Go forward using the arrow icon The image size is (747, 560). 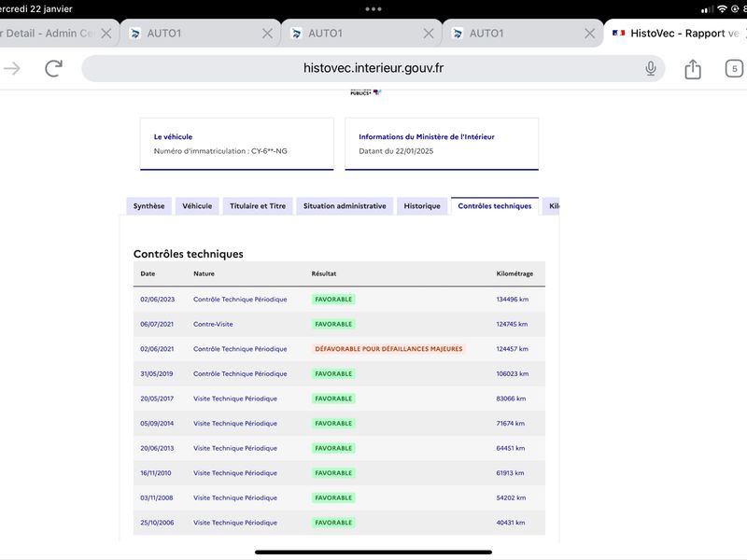pos(12,68)
